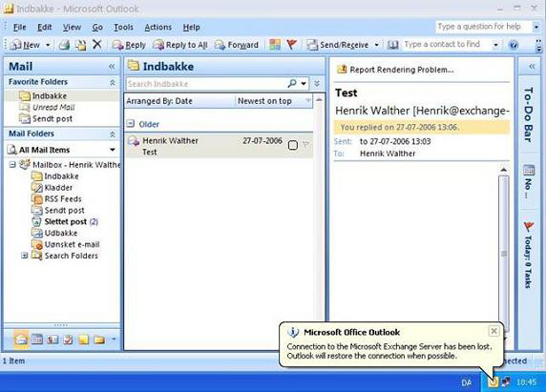
Task: Toggle the category box on the Test message
Action: pos(293,145)
